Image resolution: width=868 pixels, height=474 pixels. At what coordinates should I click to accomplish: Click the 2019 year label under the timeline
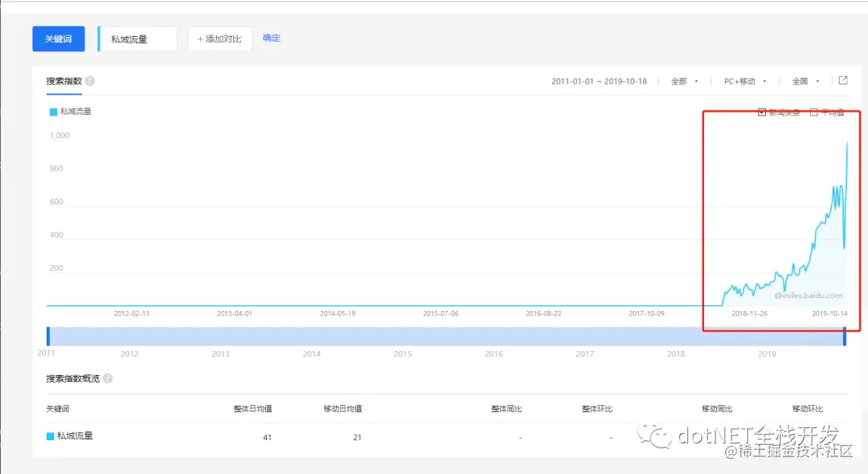pos(767,354)
